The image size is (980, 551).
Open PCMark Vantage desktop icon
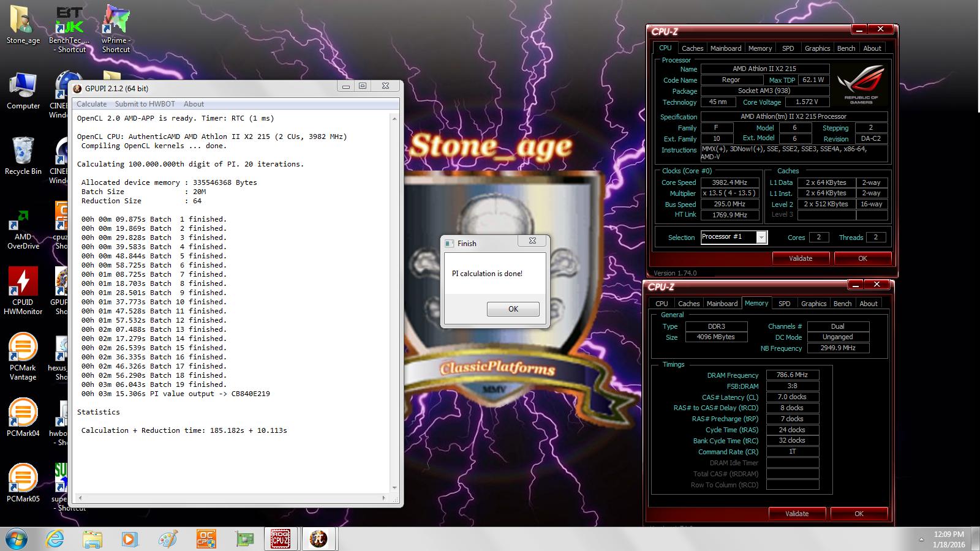[x=23, y=356]
